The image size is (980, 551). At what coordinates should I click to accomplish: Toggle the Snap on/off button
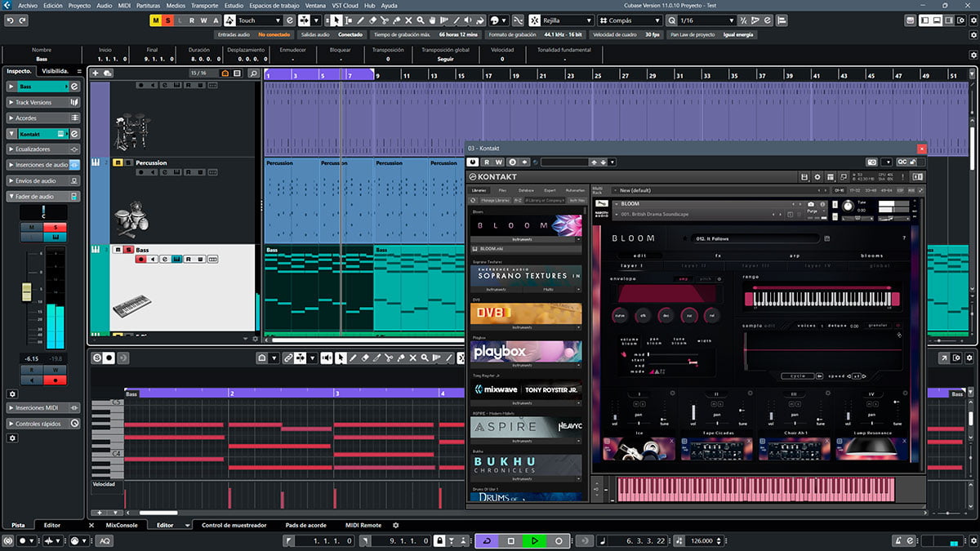[x=534, y=20]
